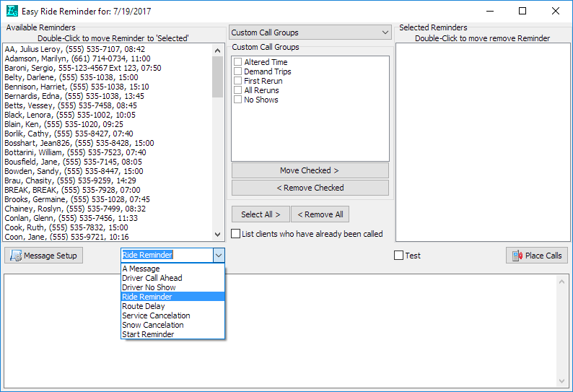The width and height of the screenshot is (573, 392).
Task: Check the No Shows checkbox
Action: click(238, 100)
